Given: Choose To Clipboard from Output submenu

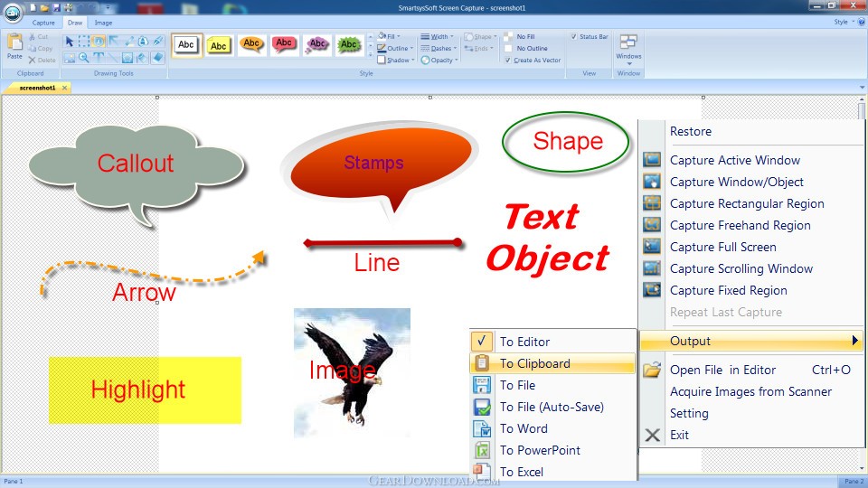Looking at the screenshot, I should [552, 363].
